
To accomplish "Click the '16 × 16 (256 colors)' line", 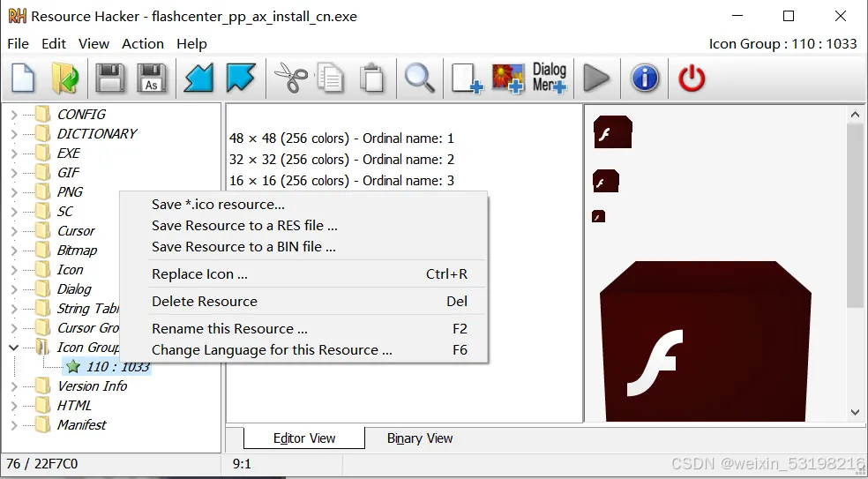I will tap(341, 181).
